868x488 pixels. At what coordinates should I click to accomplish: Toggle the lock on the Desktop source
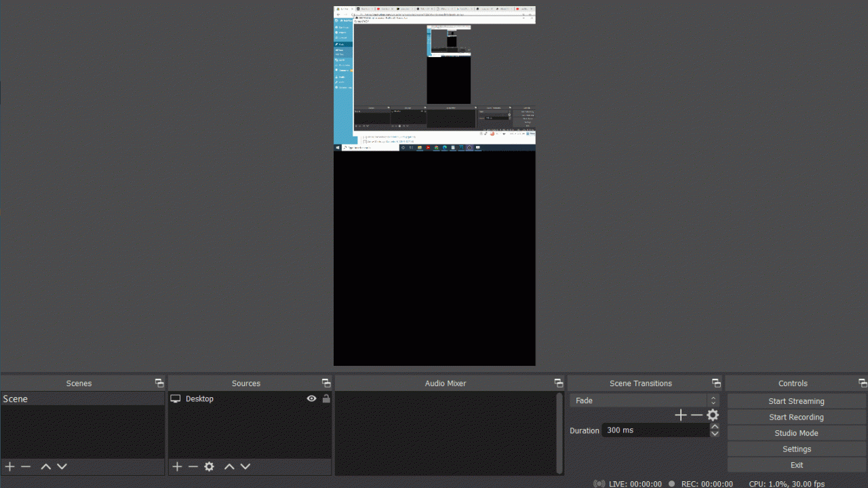click(326, 399)
